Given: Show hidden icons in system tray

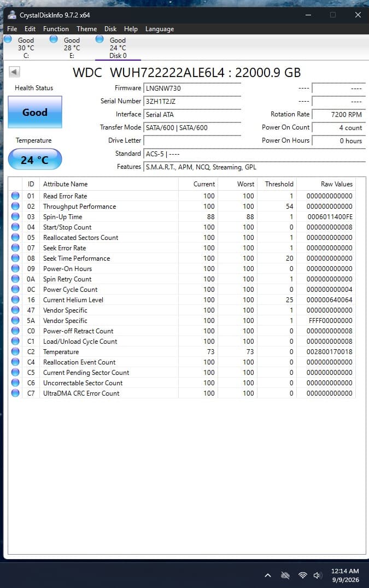Looking at the screenshot, I should [268, 575].
